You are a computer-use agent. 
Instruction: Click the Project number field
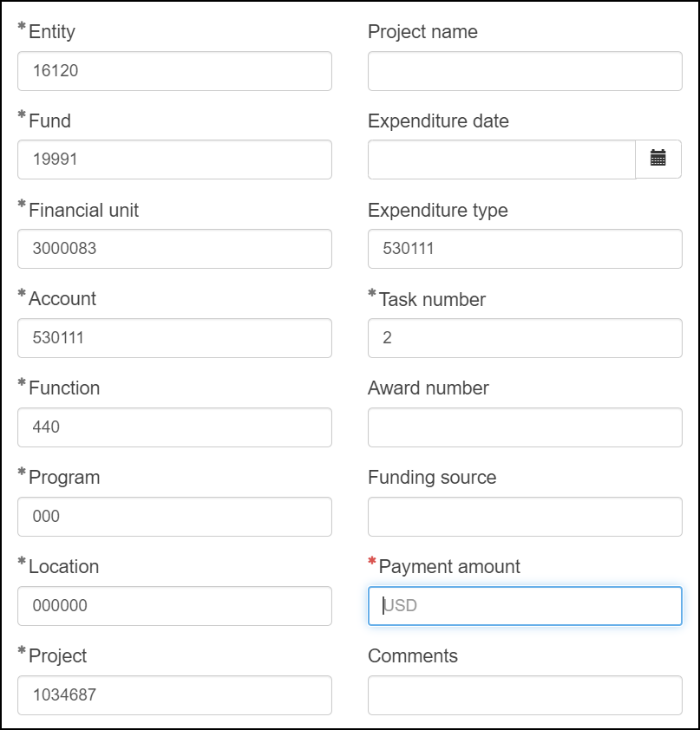click(x=174, y=695)
